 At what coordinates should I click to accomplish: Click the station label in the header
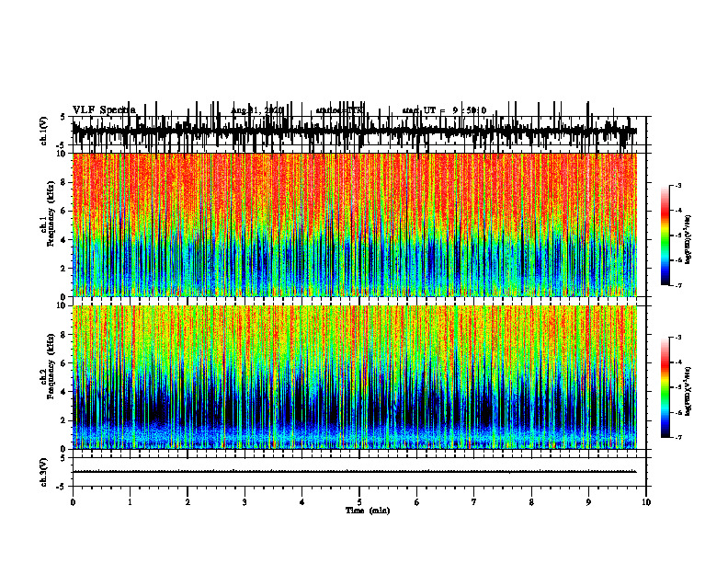(339, 110)
